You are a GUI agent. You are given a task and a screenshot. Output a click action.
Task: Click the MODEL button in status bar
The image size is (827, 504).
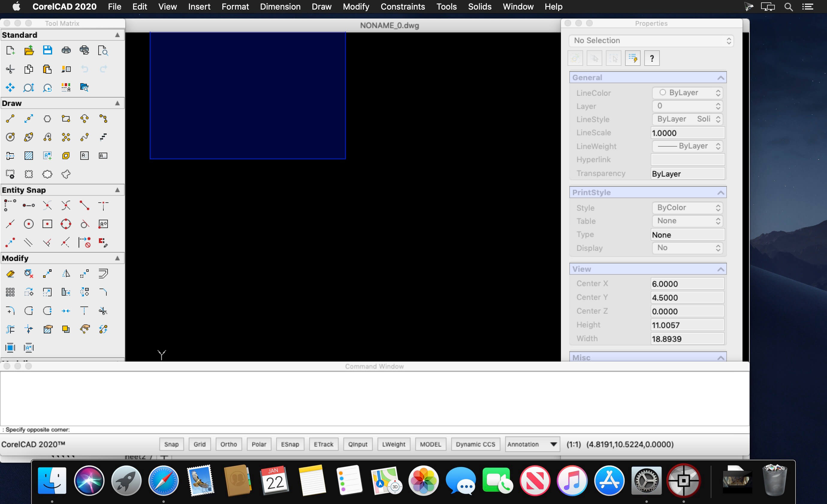430,444
